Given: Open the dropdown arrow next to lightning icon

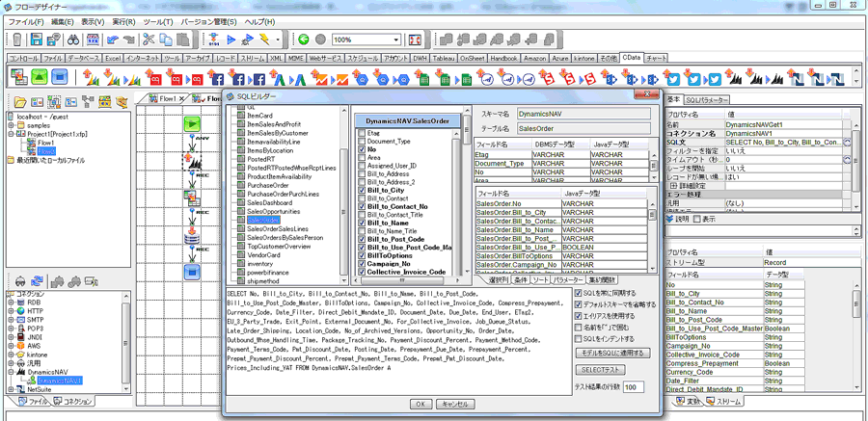Looking at the screenshot, I should click(x=278, y=39).
